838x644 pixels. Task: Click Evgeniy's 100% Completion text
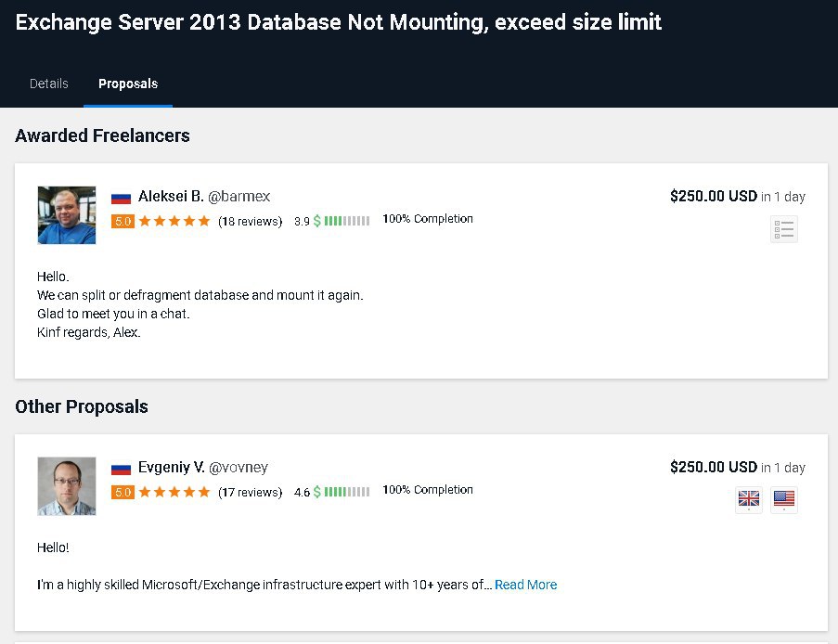pos(428,490)
